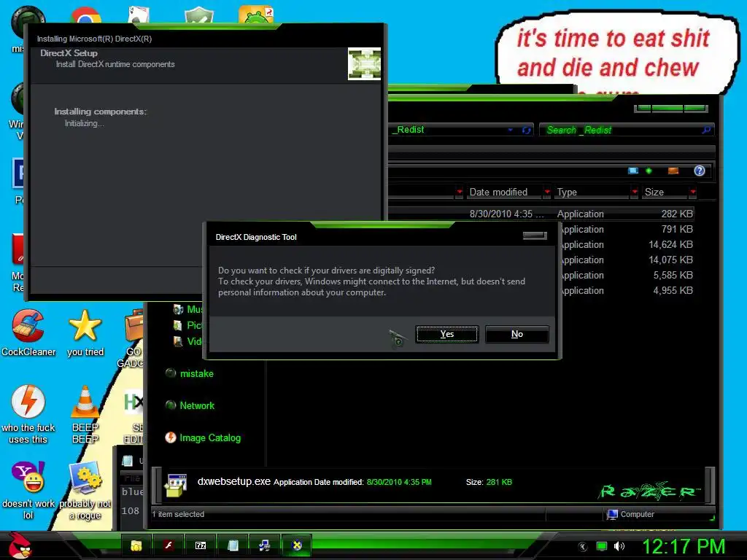Open the 'probably not a rogue' icon
The width and height of the screenshot is (747, 560).
[85, 491]
